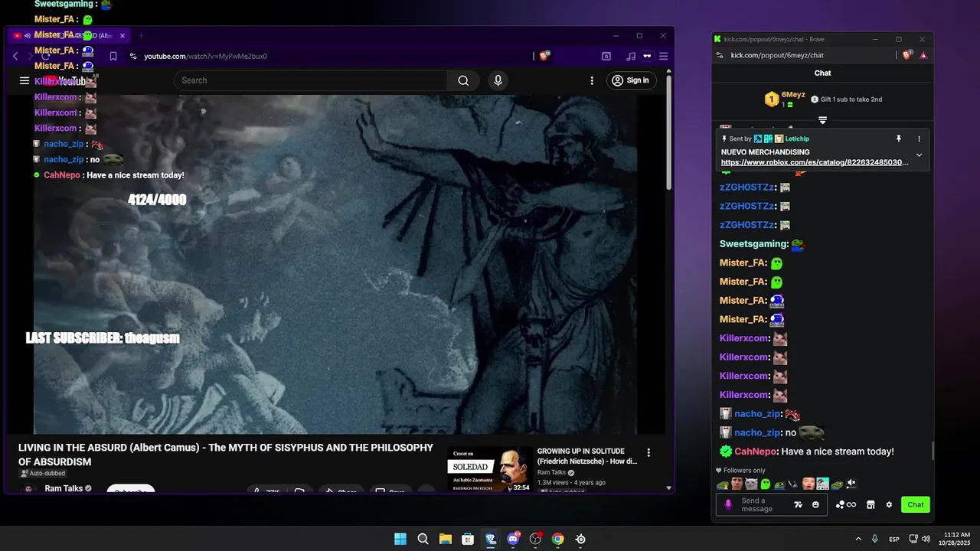Open a new tab in YouTube window

141,35
